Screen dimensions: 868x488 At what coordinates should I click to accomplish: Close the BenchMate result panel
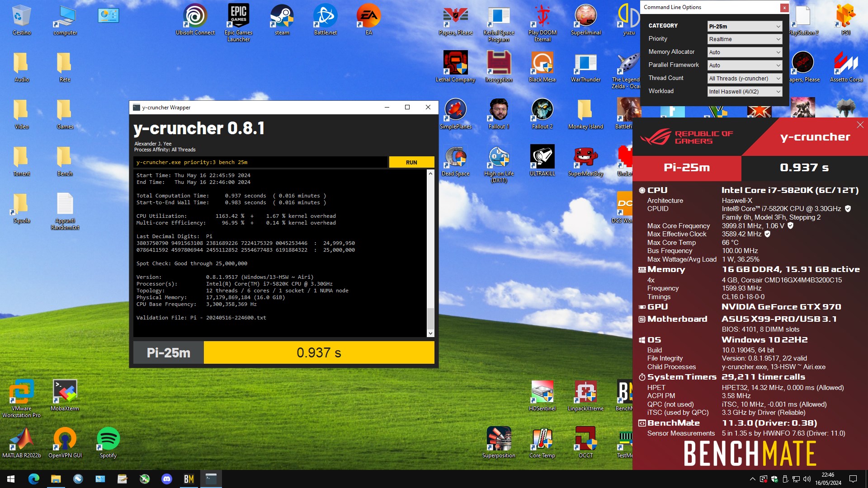click(x=860, y=125)
